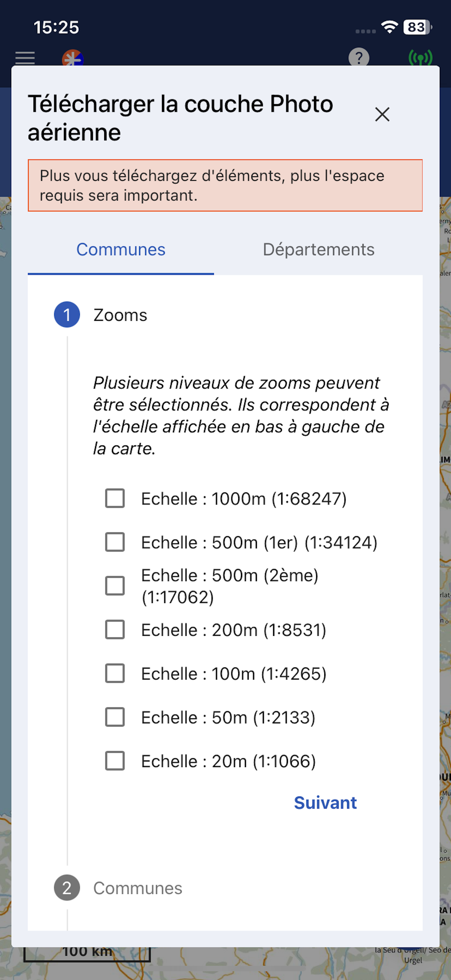
Task: Check the Echelle 100m (1:4265) option
Action: pos(115,673)
